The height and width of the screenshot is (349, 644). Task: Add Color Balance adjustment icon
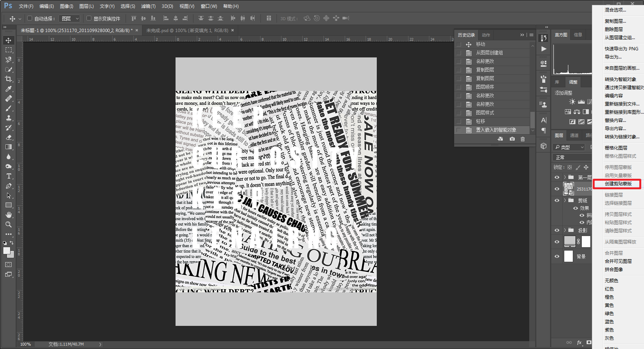pyautogui.click(x=577, y=111)
